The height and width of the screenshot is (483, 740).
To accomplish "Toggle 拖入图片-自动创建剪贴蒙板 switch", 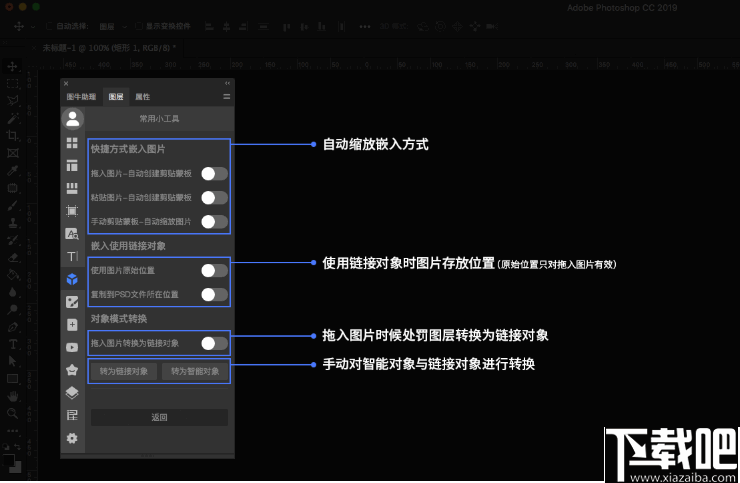I will [214, 174].
